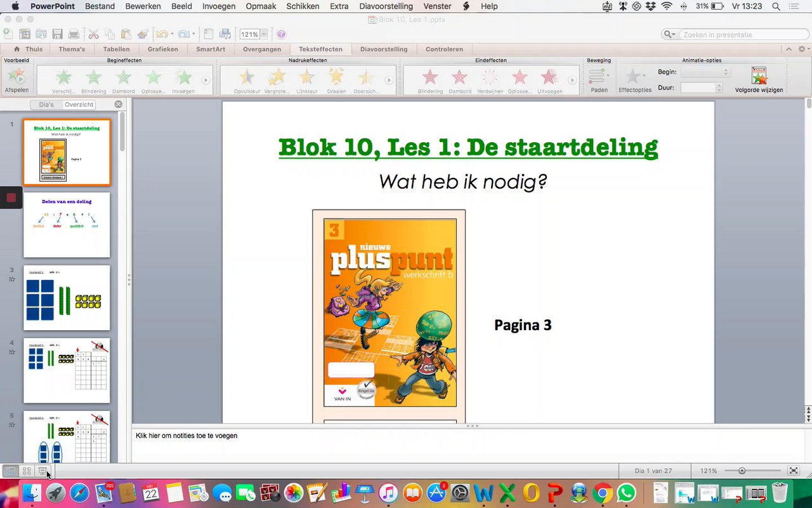Image resolution: width=812 pixels, height=508 pixels.
Task: Expand more emphasis effects arrow
Action: tap(389, 81)
